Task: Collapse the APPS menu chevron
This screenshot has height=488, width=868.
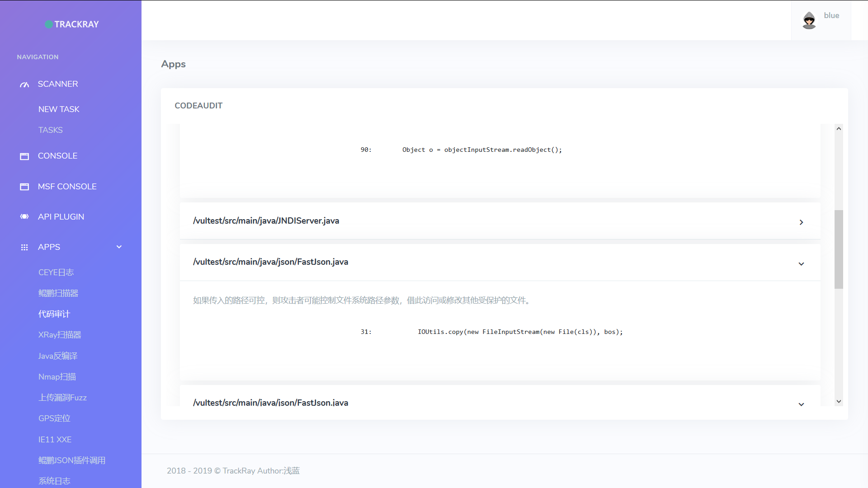Action: coord(119,247)
